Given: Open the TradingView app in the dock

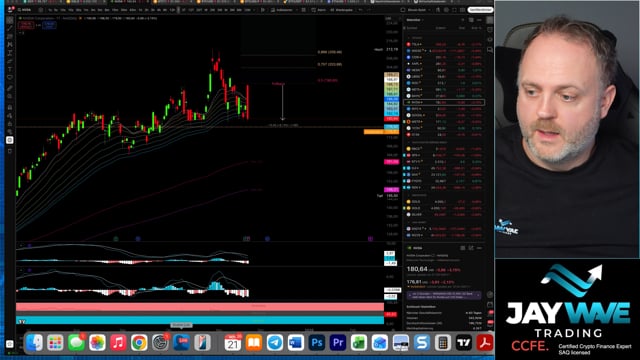Looking at the screenshot, I should click(464, 343).
